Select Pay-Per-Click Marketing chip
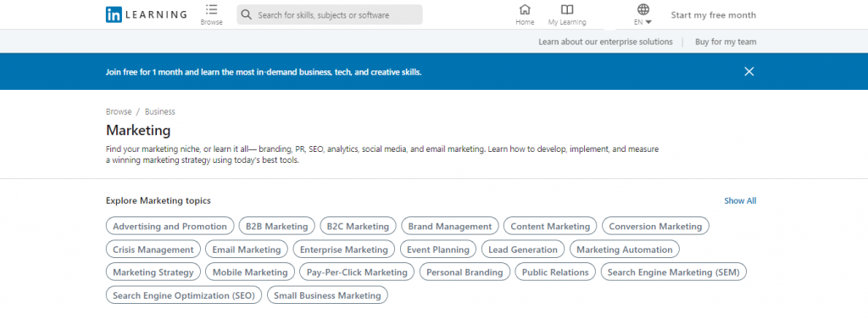Screen dimensions: 868x320 pos(357,272)
